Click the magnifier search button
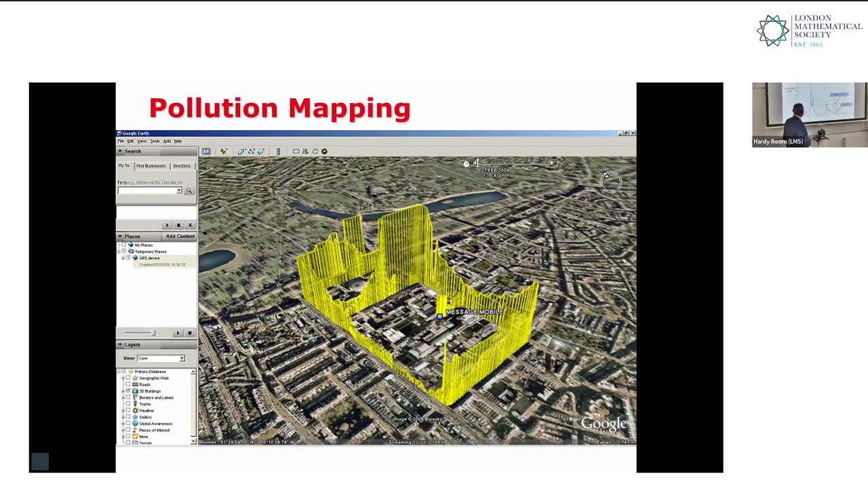This screenshot has height=488, width=868. (189, 190)
